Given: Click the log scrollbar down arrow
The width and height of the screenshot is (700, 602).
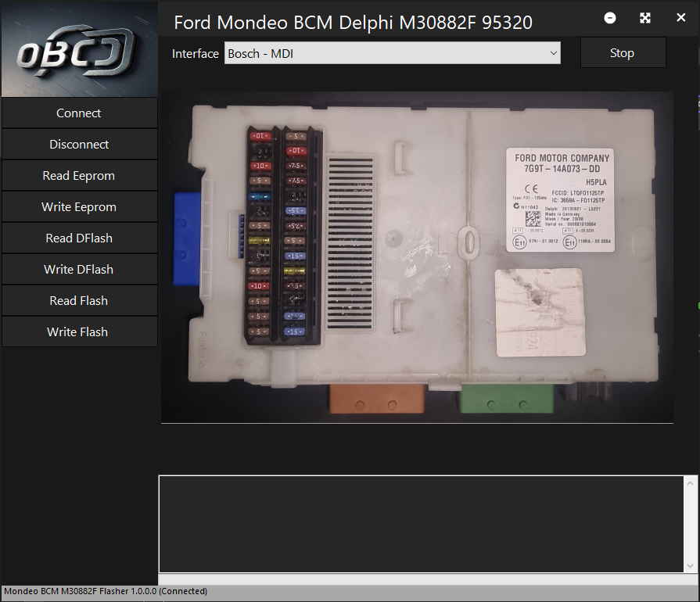Looking at the screenshot, I should [691, 565].
